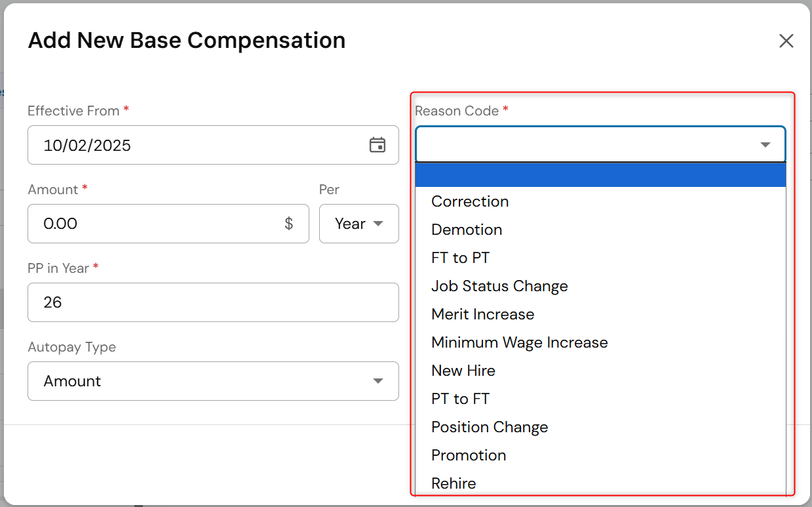This screenshot has width=812, height=507.
Task: Select Correction from the reason list
Action: pyautogui.click(x=470, y=201)
